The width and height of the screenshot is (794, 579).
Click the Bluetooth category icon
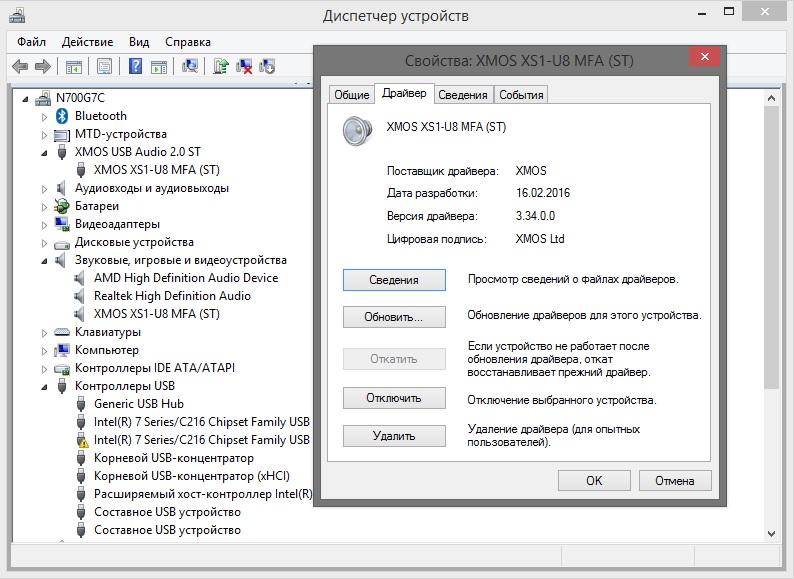pos(62,116)
